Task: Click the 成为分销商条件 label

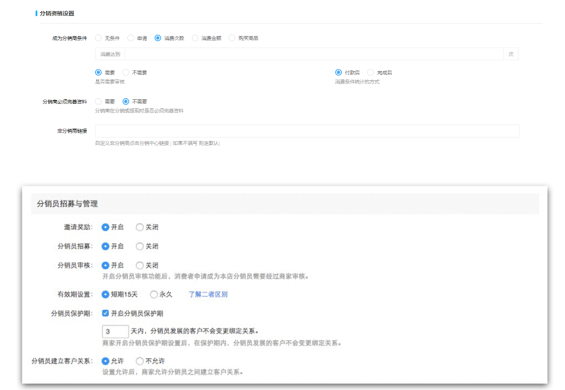Action: pyautogui.click(x=70, y=38)
